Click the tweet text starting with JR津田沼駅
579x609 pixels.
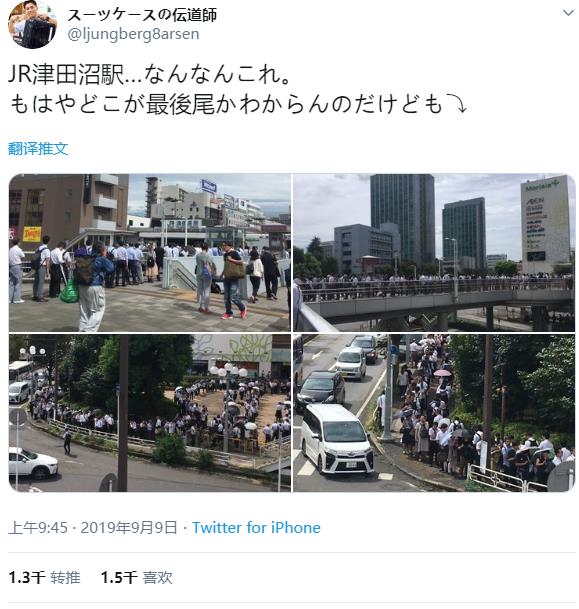click(x=150, y=75)
